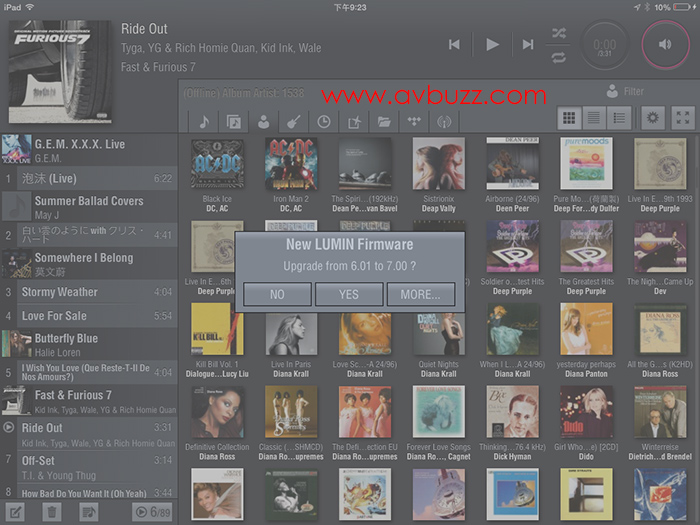Show recently added via the clock icon

pos(324,121)
